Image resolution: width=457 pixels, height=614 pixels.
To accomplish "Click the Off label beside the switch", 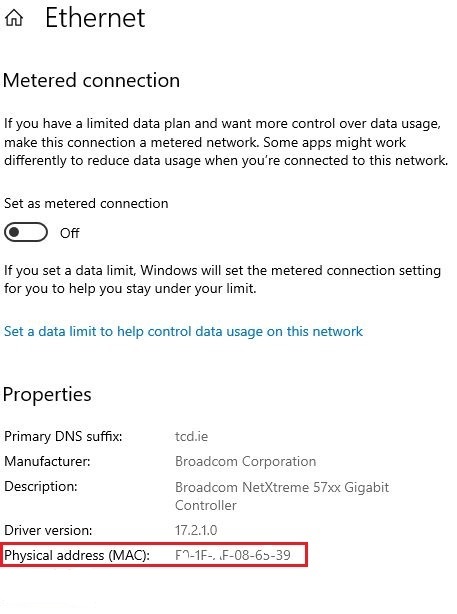I will pyautogui.click(x=70, y=233).
